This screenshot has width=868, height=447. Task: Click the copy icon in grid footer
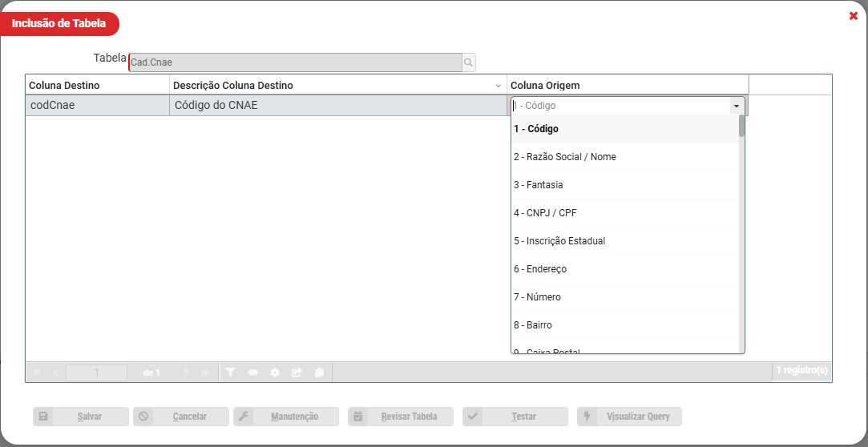point(320,372)
